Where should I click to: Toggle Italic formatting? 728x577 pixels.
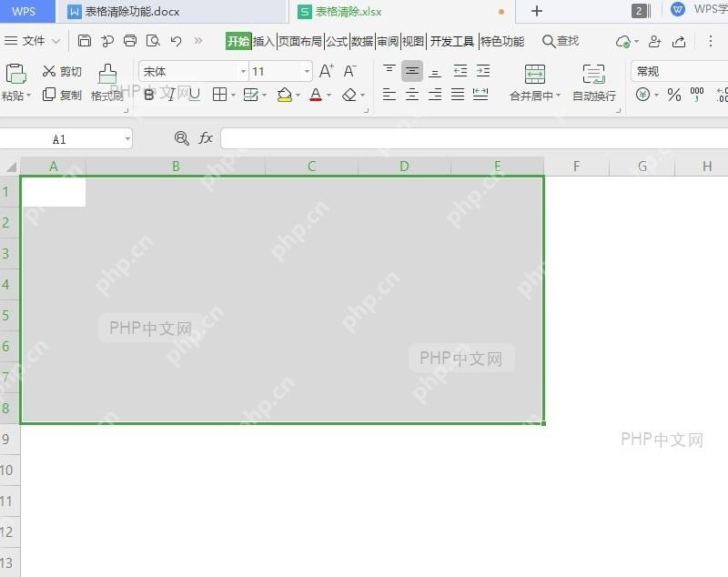[171, 95]
